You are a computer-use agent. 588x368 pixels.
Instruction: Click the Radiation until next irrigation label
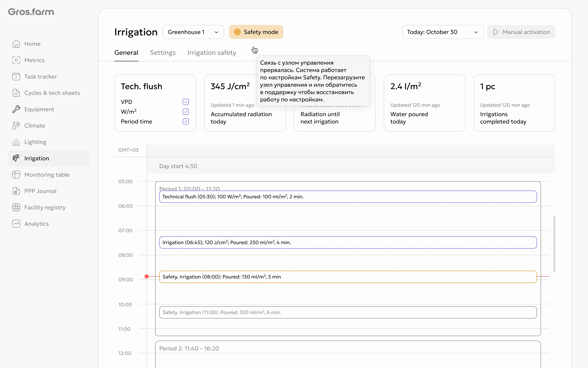(320, 118)
